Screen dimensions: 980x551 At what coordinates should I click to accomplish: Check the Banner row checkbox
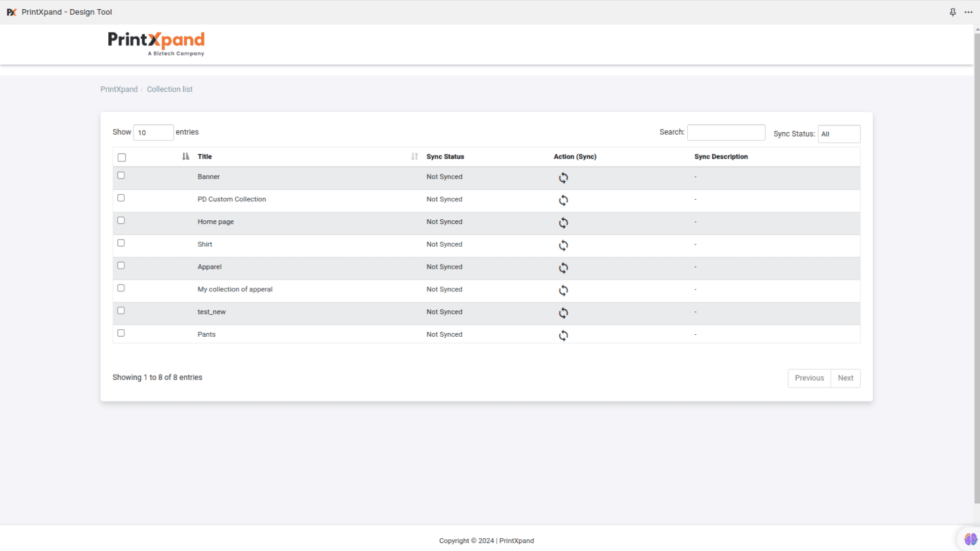click(121, 176)
